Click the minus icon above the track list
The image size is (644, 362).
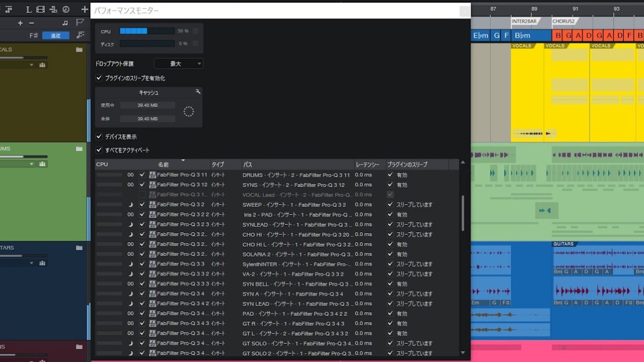click(x=32, y=23)
